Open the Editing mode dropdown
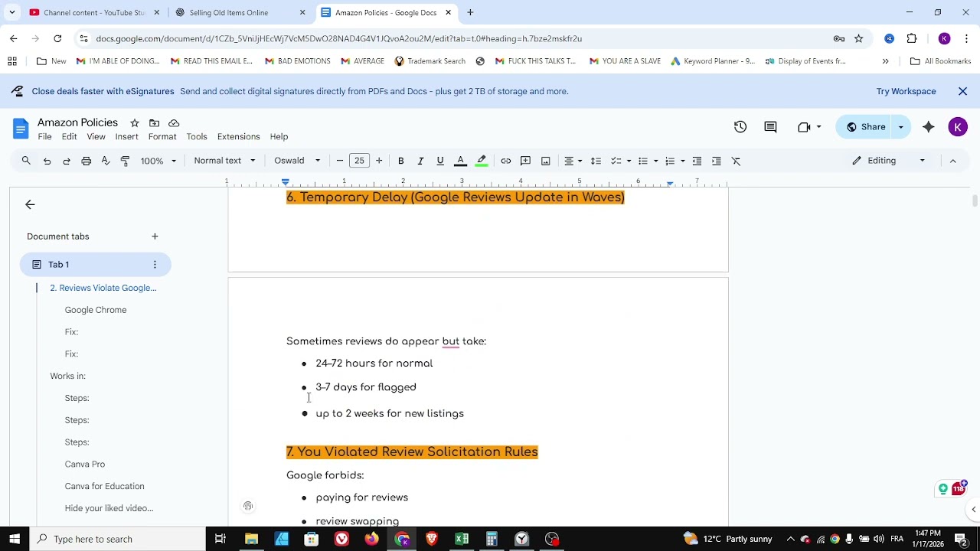 coord(889,161)
